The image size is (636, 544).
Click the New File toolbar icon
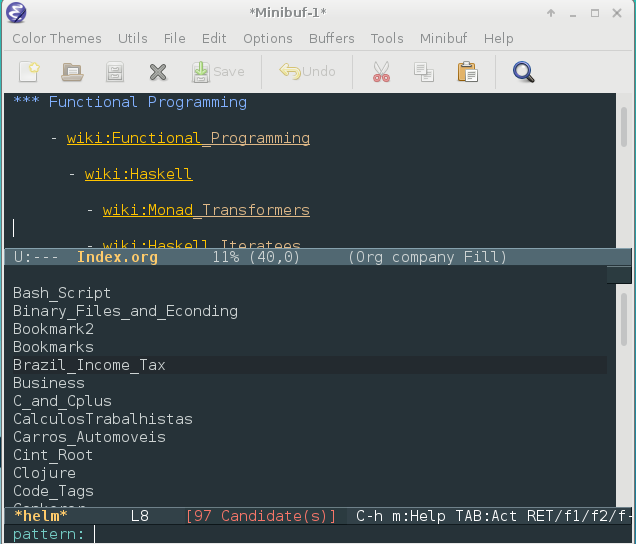[29, 72]
